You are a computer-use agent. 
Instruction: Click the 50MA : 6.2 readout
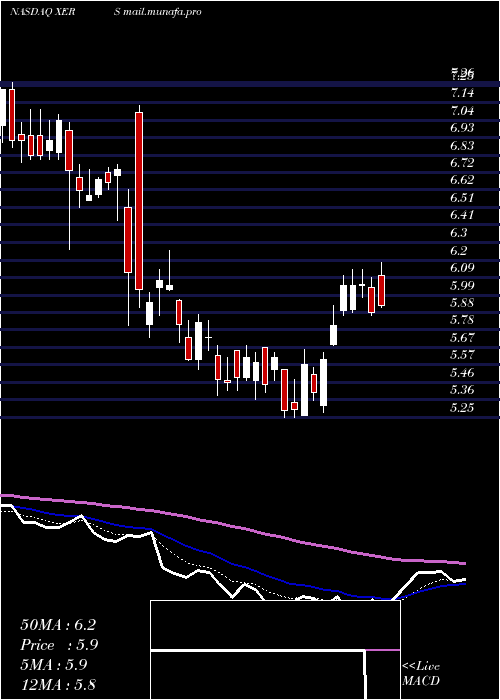[58, 625]
